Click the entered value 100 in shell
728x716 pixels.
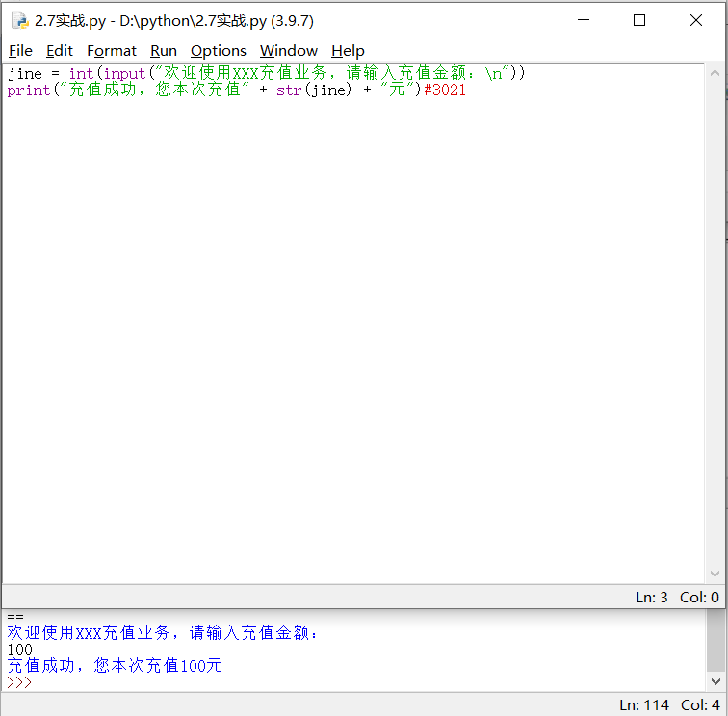point(20,650)
